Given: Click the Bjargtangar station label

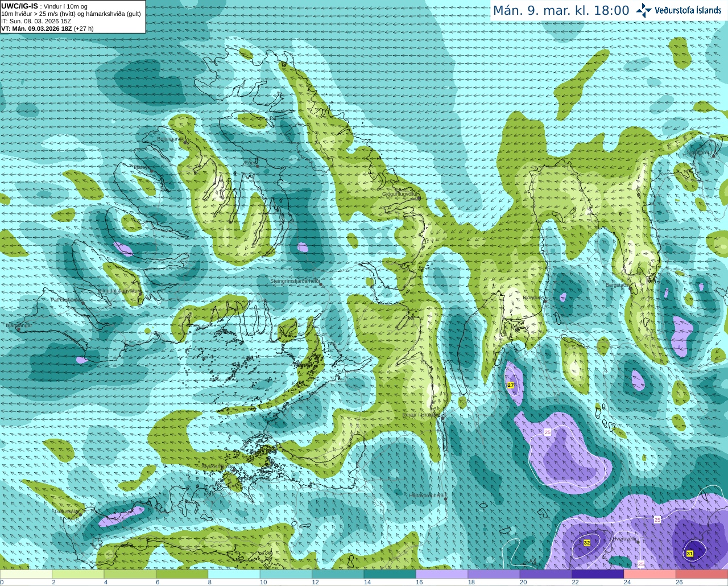Looking at the screenshot, I should tap(19, 325).
